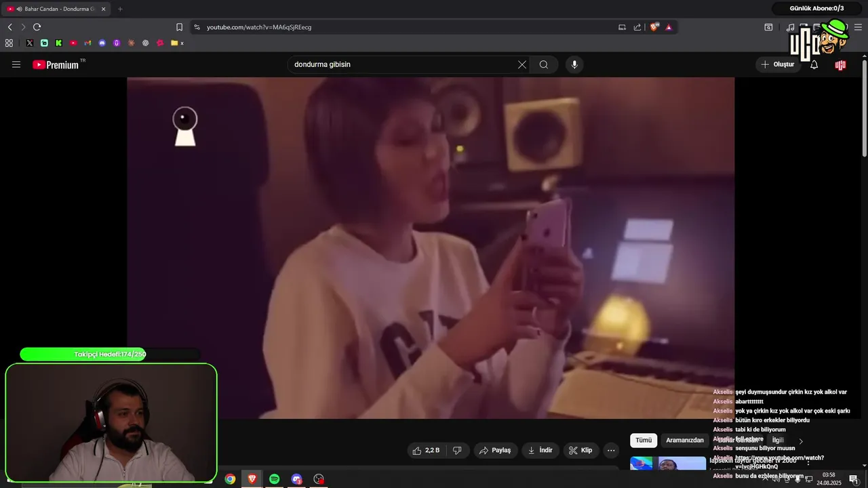Select the İlgili filter chip

778,440
